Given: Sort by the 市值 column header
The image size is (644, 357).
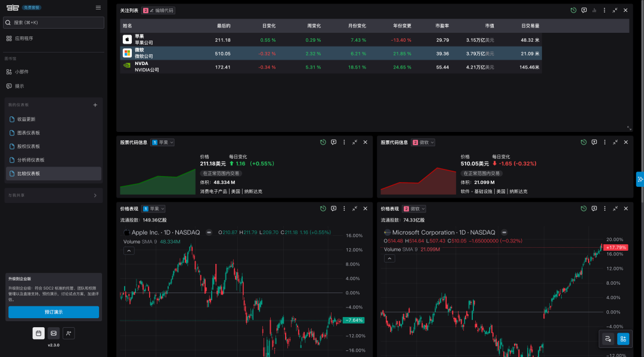Looking at the screenshot, I should point(490,26).
